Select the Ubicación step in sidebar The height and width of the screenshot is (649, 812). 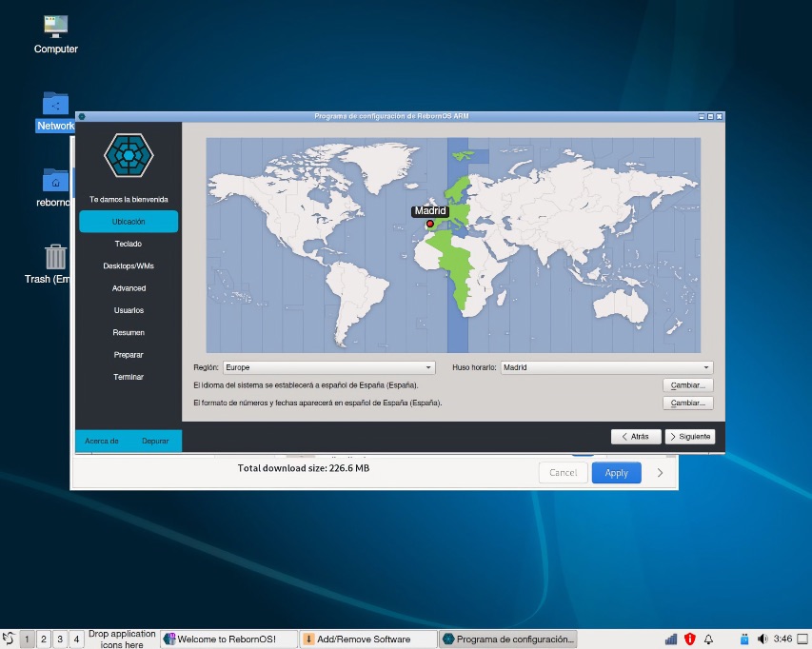tap(129, 222)
